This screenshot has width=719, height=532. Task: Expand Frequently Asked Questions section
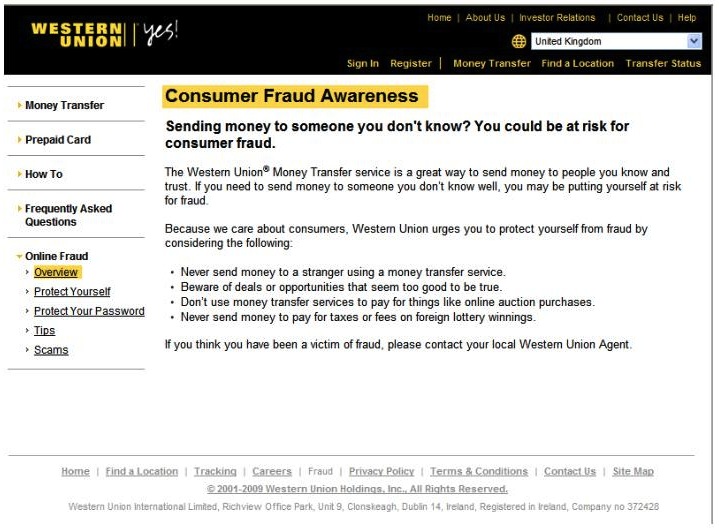[x=68, y=215]
